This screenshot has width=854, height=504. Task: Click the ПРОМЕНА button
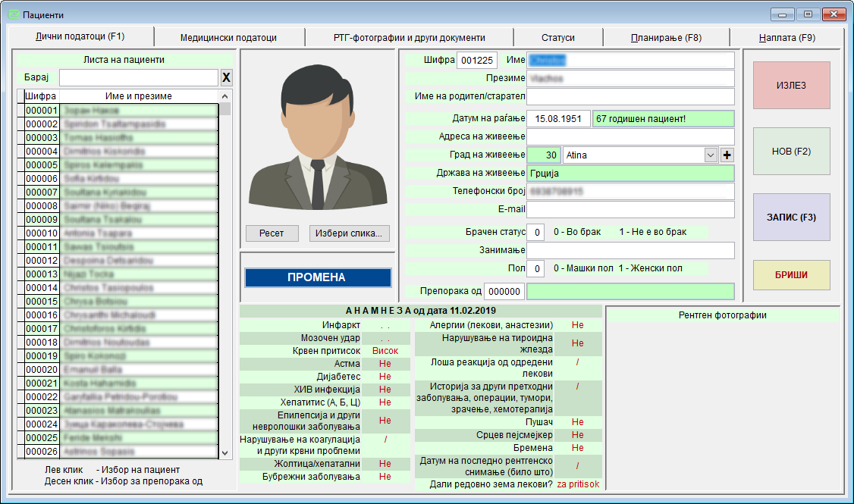pyautogui.click(x=317, y=277)
